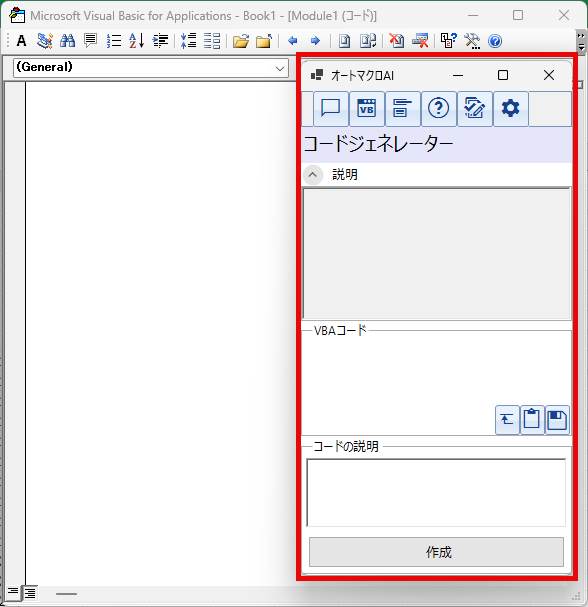
Task: Open settings gear in オートマクロAI
Action: pos(511,109)
